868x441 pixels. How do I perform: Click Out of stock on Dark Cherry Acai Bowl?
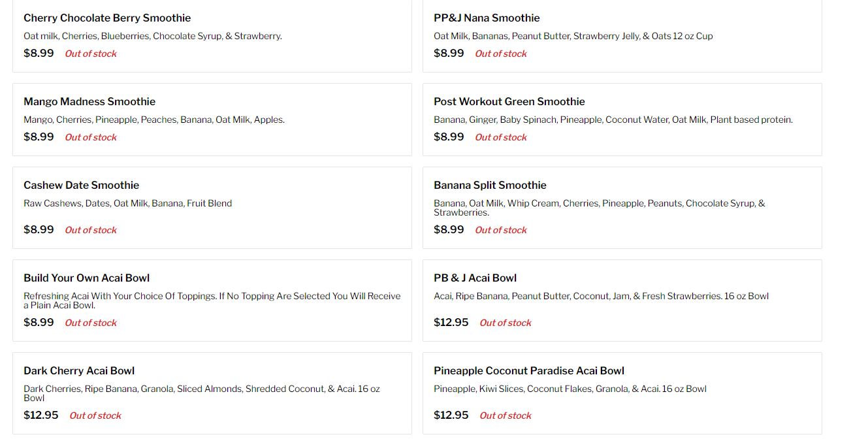(95, 416)
